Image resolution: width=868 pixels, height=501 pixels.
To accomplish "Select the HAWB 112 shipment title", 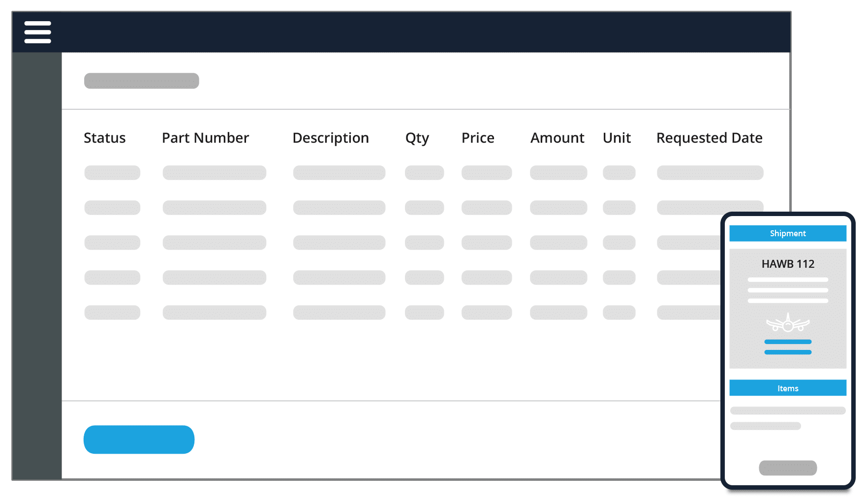I will (787, 264).
